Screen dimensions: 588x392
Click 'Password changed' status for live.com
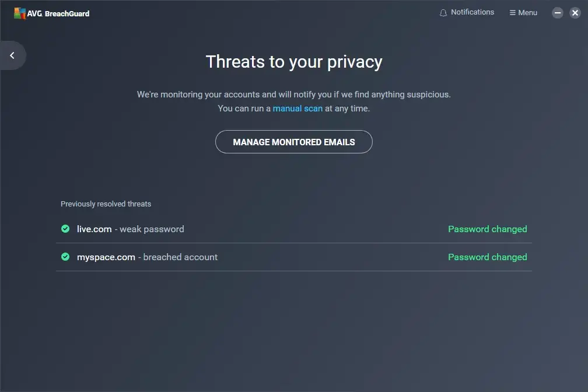click(x=487, y=229)
